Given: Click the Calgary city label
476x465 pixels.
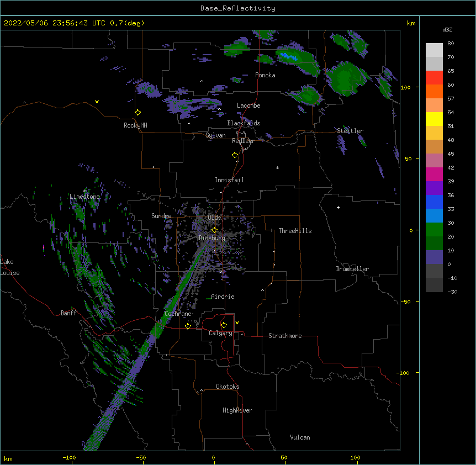Looking at the screenshot, I should (x=220, y=333).
